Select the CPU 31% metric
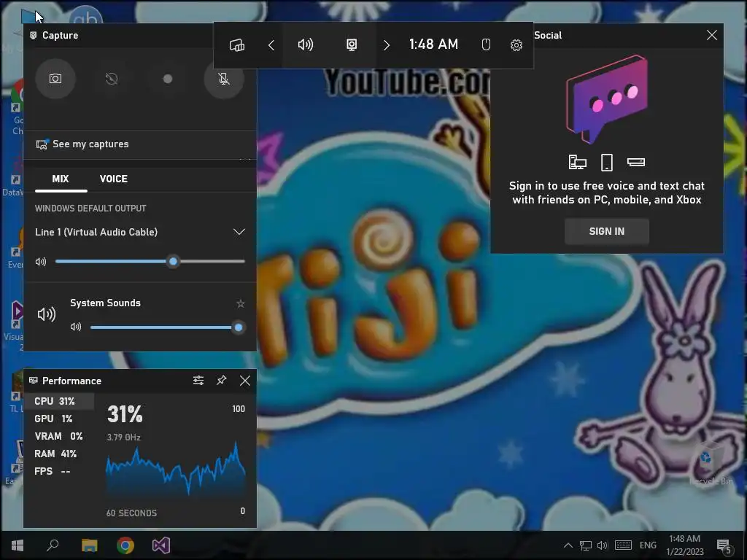The image size is (747, 560). [59, 402]
